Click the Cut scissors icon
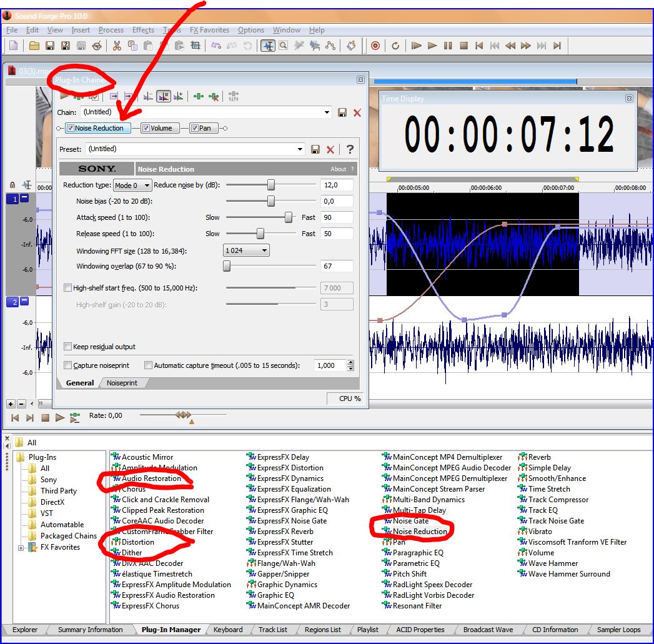This screenshot has height=644, width=654. tap(117, 46)
